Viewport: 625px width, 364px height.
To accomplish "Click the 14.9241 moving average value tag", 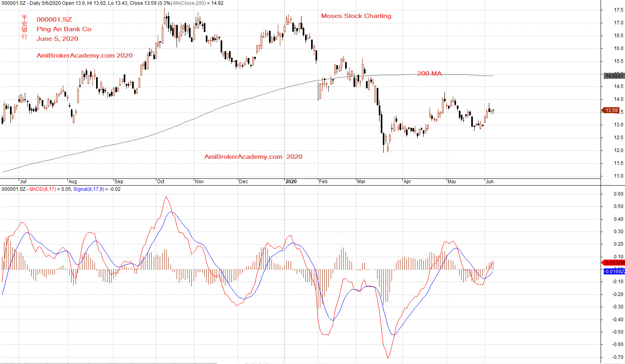I will (x=614, y=76).
